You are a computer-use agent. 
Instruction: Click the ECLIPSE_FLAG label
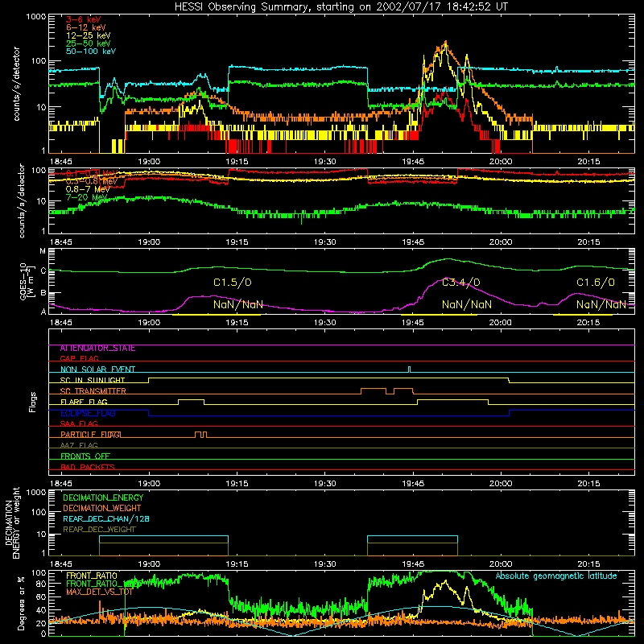[x=88, y=413]
